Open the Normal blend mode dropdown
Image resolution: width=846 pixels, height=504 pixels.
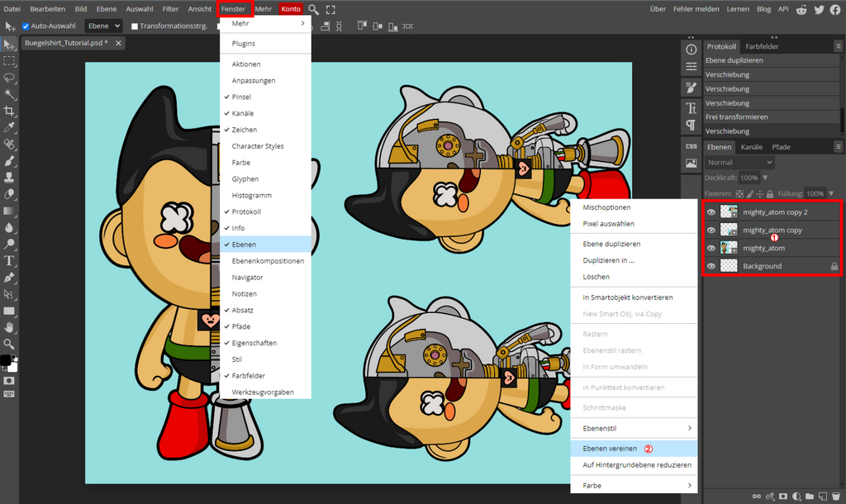click(x=739, y=163)
